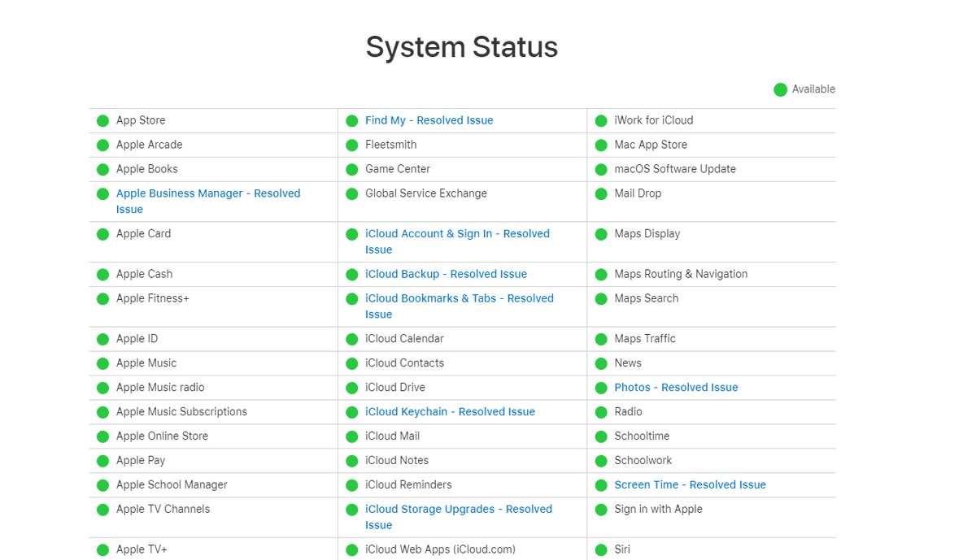Viewport: 976px width, 560px height.
Task: Open the Screen Time resolved issue
Action: [690, 484]
